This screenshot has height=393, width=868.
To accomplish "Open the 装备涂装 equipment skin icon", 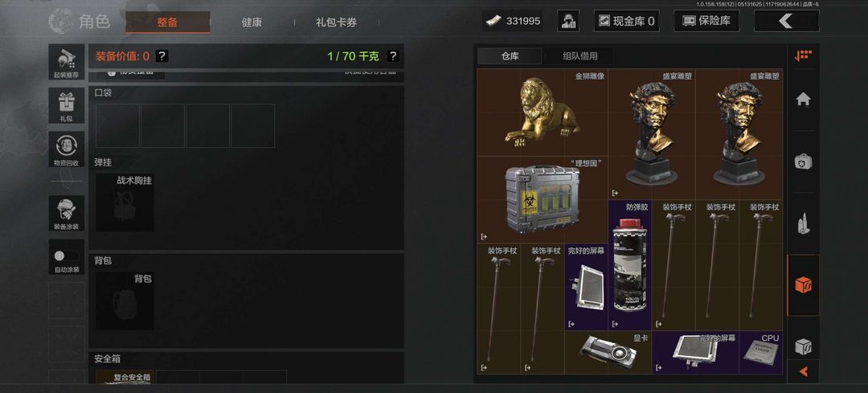I will tap(67, 213).
